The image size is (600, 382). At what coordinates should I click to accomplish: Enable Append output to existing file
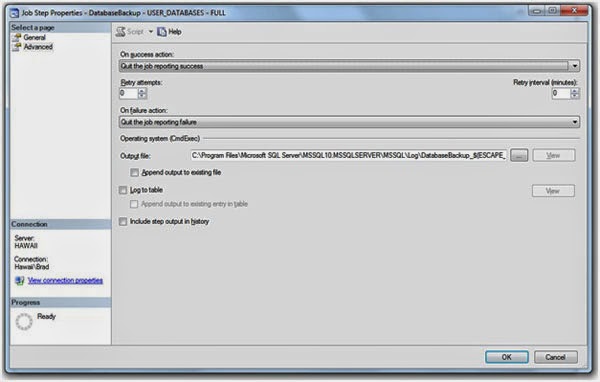134,173
